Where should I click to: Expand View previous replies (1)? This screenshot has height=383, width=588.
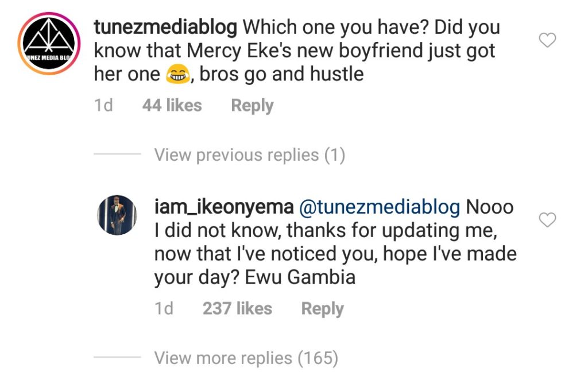[249, 155]
